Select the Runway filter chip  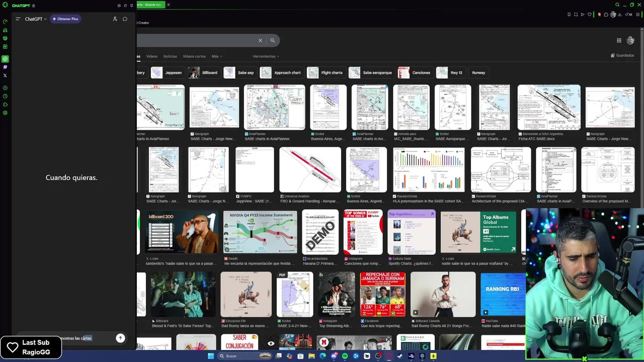coord(478,72)
